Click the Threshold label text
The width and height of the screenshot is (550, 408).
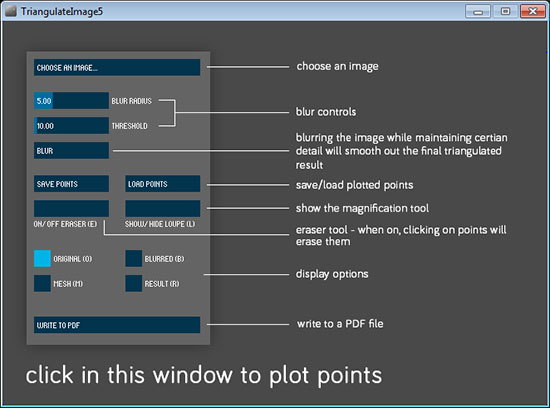click(x=129, y=126)
